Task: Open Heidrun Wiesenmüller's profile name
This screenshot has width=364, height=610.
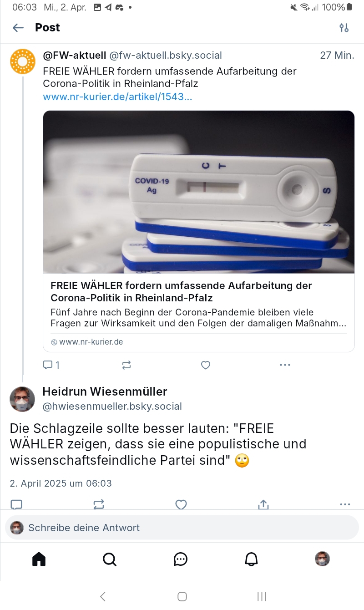Action: point(105,391)
